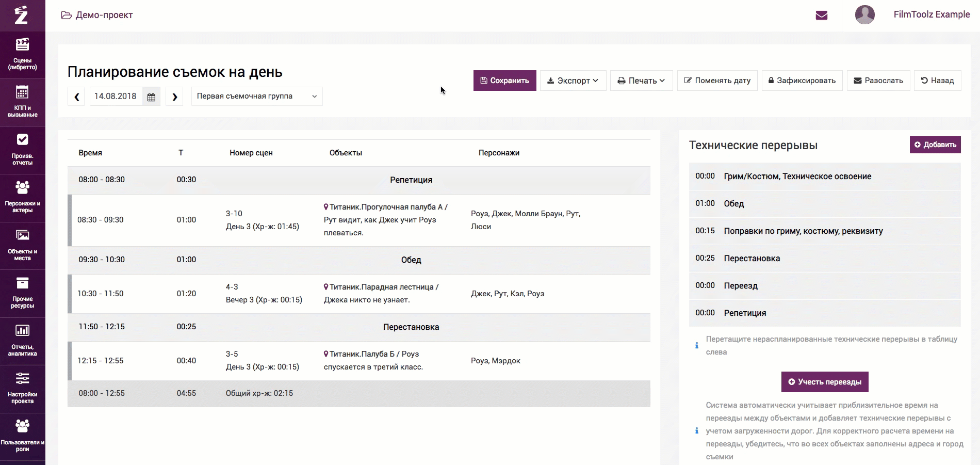Expand the Печать dropdown
Screen dimensions: 980x465
tap(642, 81)
